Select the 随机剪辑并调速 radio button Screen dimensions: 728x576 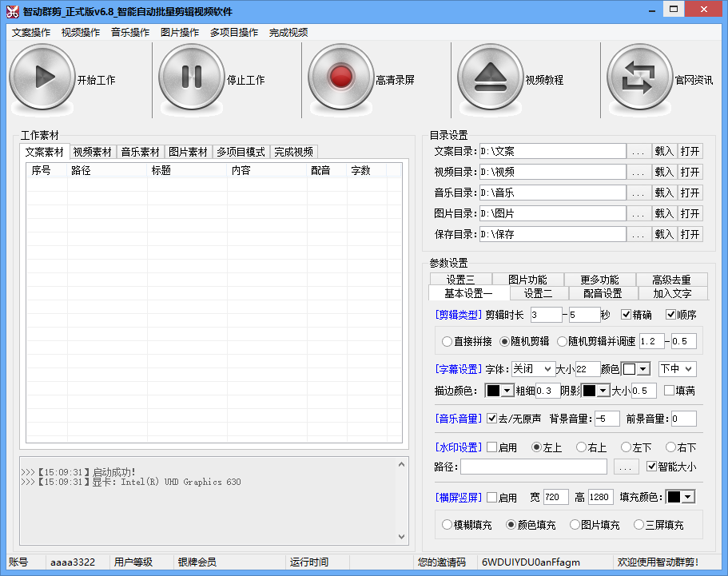coord(563,341)
